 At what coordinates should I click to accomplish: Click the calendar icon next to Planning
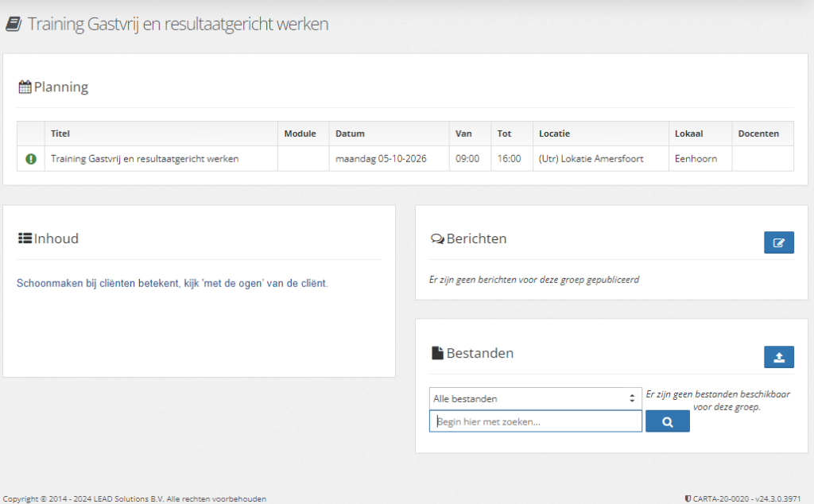pyautogui.click(x=25, y=87)
